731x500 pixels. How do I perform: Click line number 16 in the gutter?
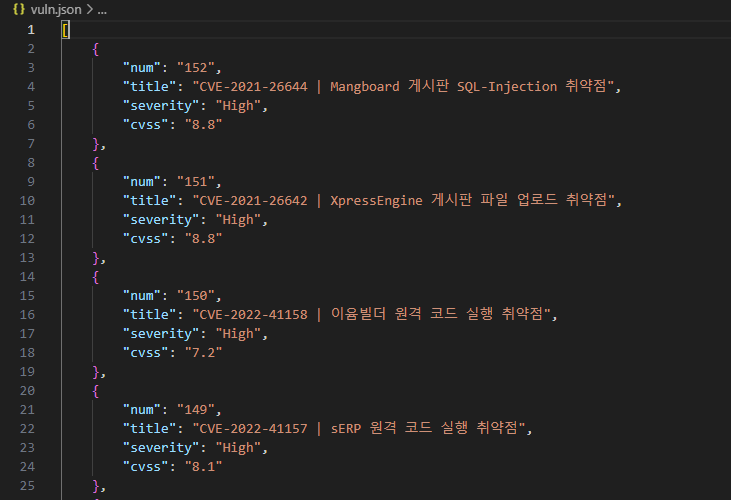click(27, 315)
